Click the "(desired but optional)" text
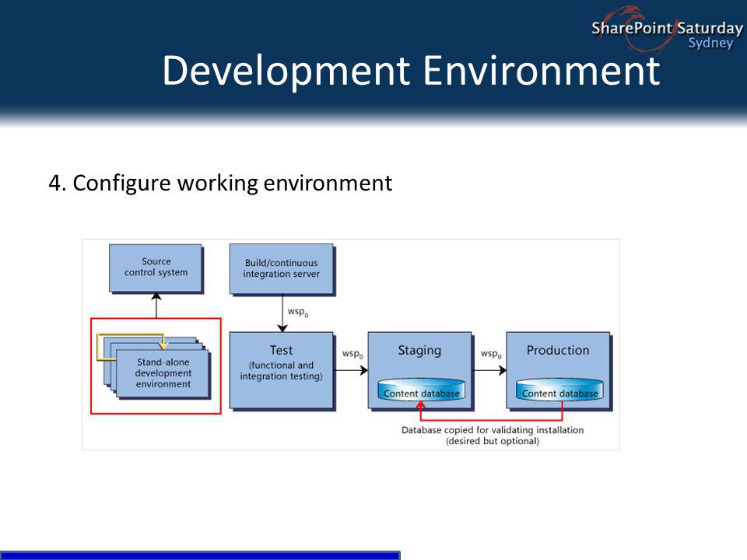The height and width of the screenshot is (560, 747). [493, 442]
